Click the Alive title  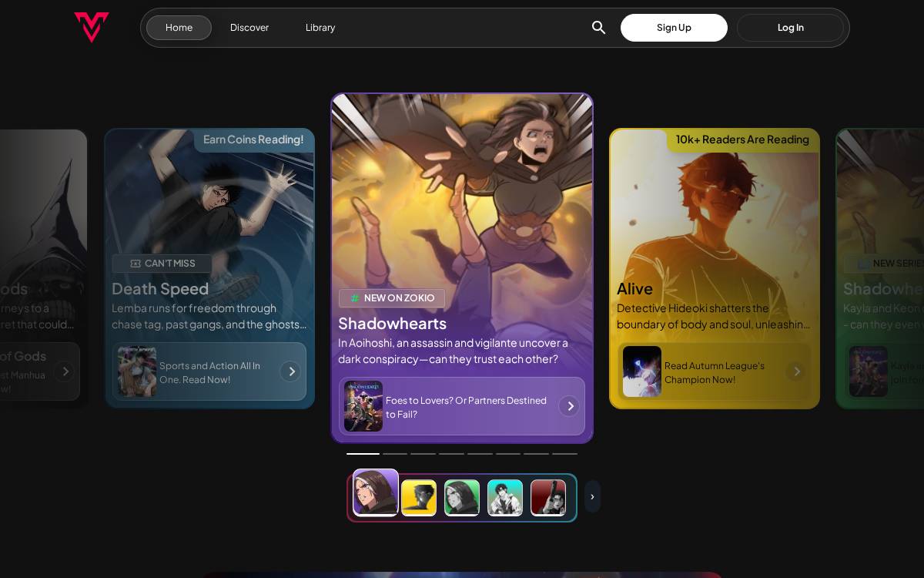pos(634,288)
